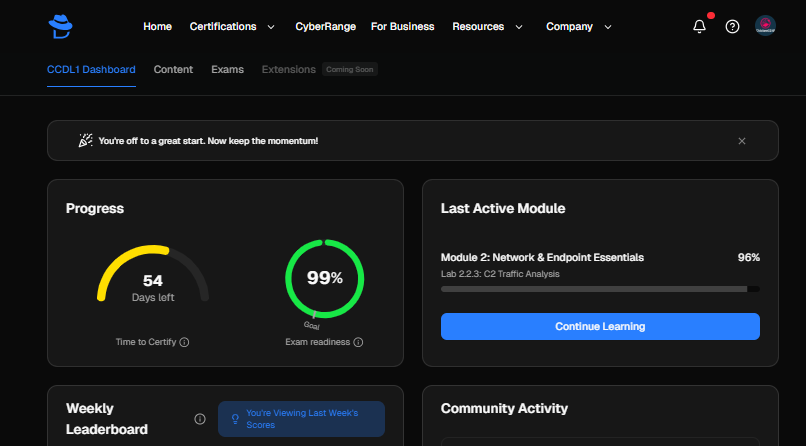Open Company menu item
Viewport: 806px width, 446px height.
click(569, 27)
